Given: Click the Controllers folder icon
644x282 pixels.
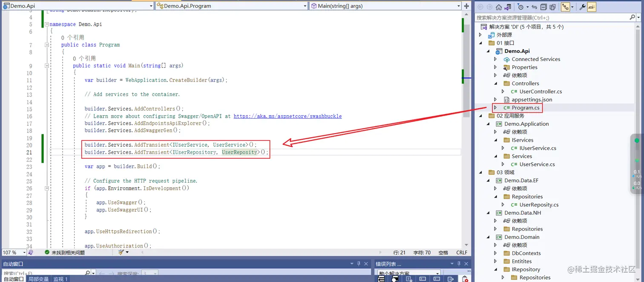Looking at the screenshot, I should (x=507, y=84).
